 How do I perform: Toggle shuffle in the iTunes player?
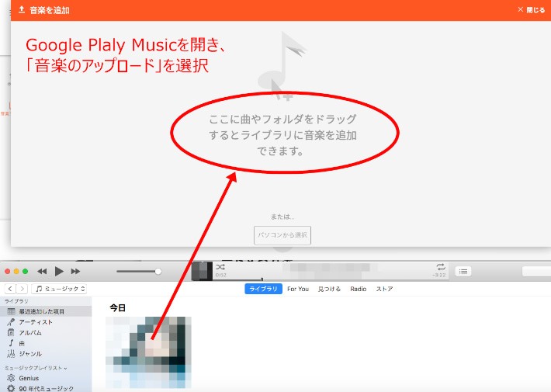[x=220, y=267]
